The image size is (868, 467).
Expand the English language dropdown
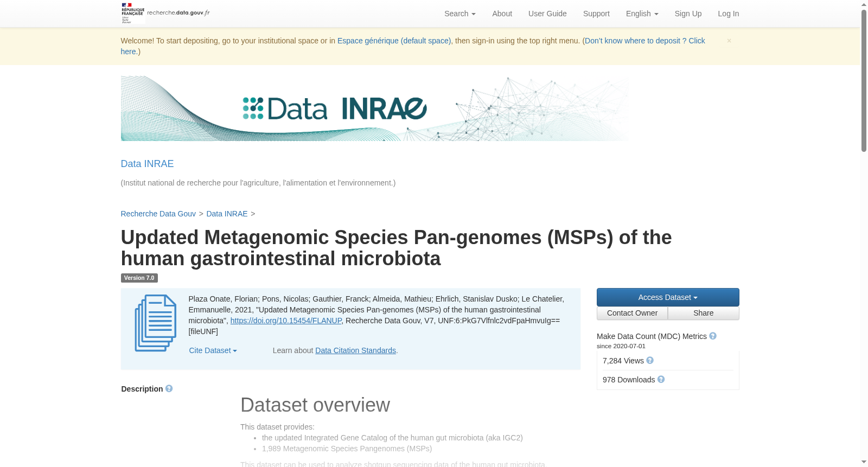tap(642, 14)
